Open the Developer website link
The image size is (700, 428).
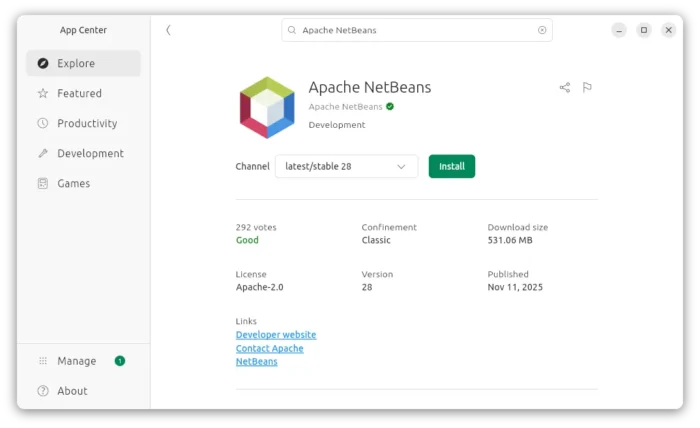[x=276, y=335]
